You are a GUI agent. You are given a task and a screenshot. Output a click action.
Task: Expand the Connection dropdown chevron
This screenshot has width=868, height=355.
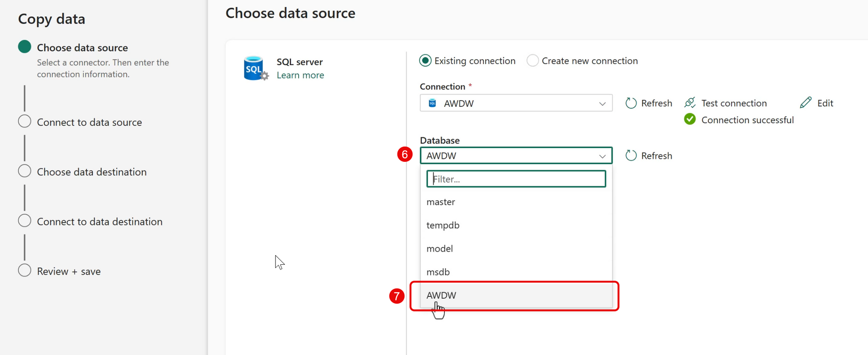point(602,104)
